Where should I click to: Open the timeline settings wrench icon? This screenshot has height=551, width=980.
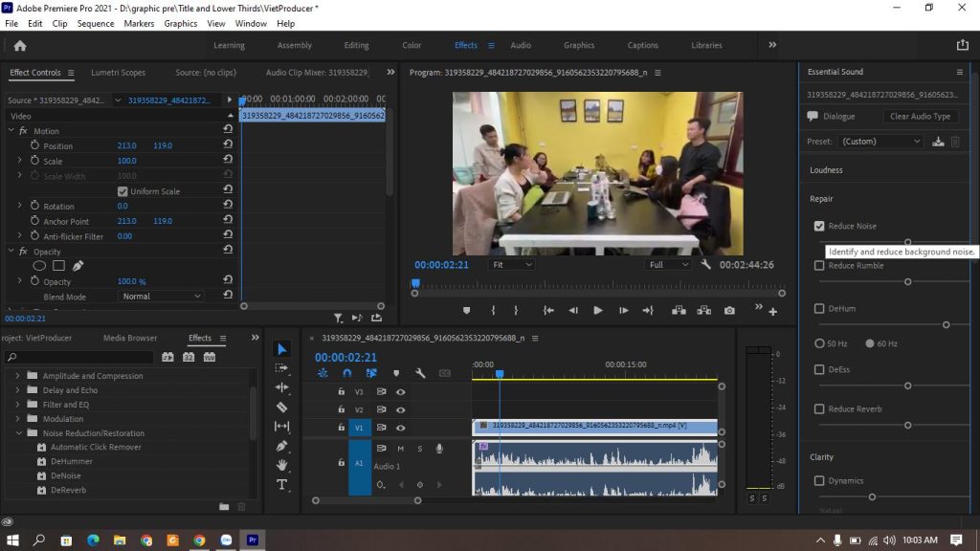point(420,373)
